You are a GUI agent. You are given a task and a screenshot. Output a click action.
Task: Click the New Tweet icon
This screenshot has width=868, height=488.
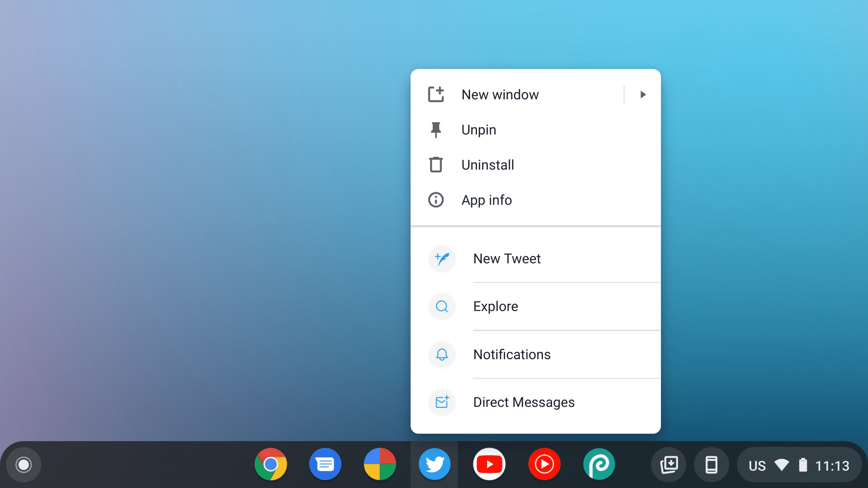[x=442, y=258]
